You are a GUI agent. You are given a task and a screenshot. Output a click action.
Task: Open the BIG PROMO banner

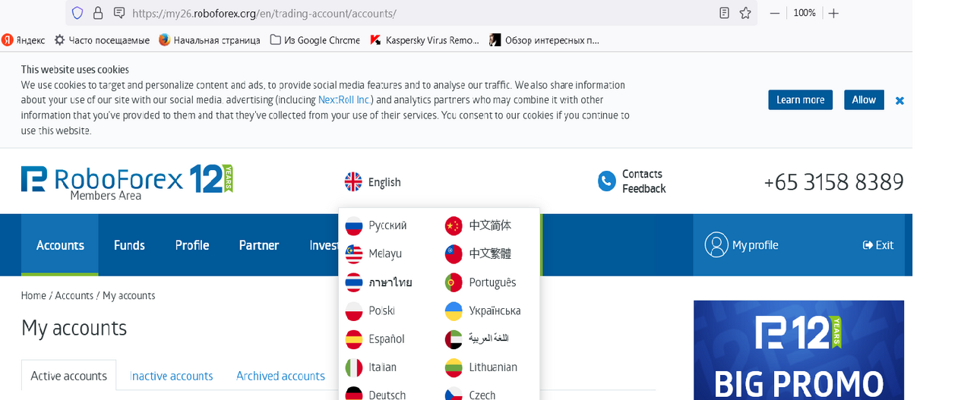[798, 350]
